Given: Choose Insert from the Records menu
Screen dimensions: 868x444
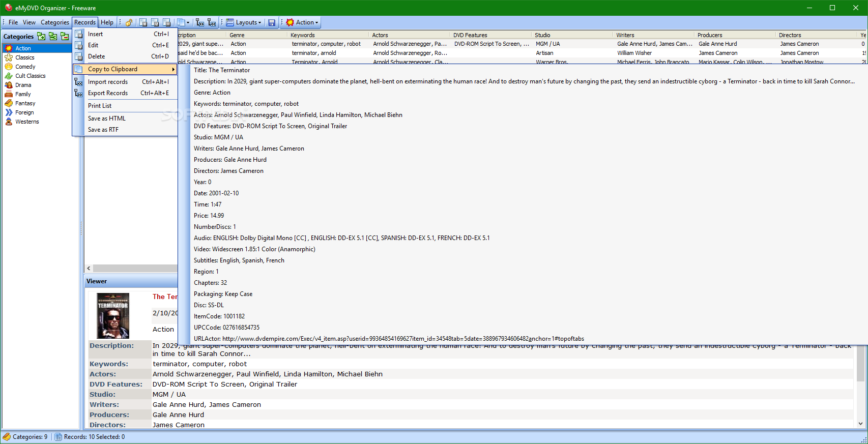Looking at the screenshot, I should [125, 34].
